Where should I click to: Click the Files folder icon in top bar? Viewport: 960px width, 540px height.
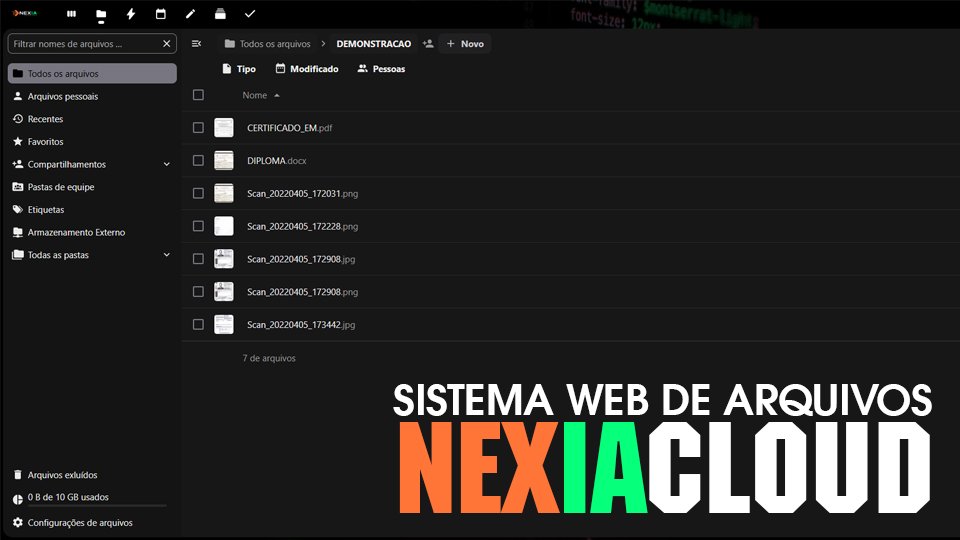[x=101, y=14]
